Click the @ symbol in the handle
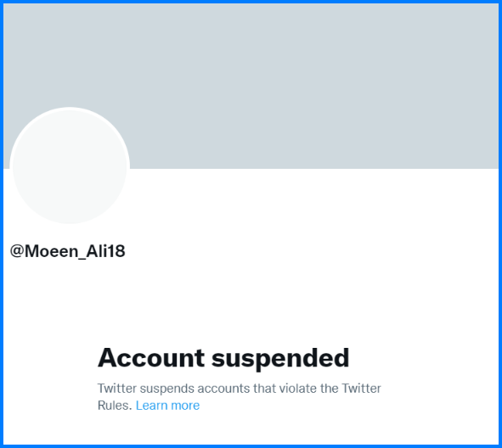The image size is (502, 448). 17,251
